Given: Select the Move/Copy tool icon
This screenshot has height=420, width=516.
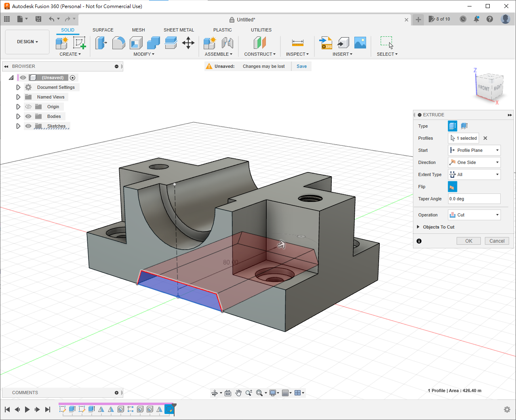Looking at the screenshot, I should (188, 42).
